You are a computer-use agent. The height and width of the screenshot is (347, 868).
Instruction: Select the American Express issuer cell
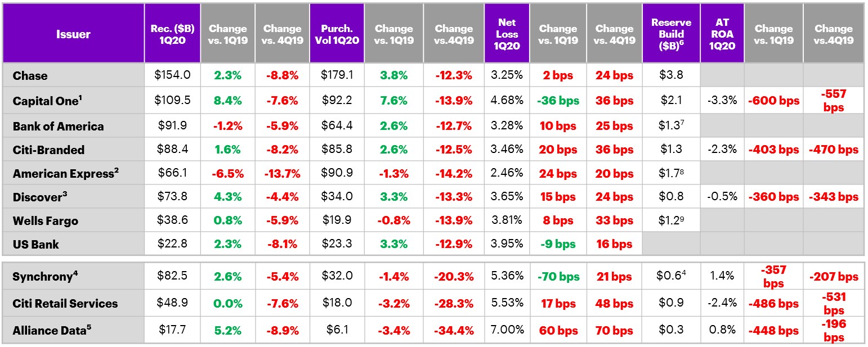tap(66, 174)
